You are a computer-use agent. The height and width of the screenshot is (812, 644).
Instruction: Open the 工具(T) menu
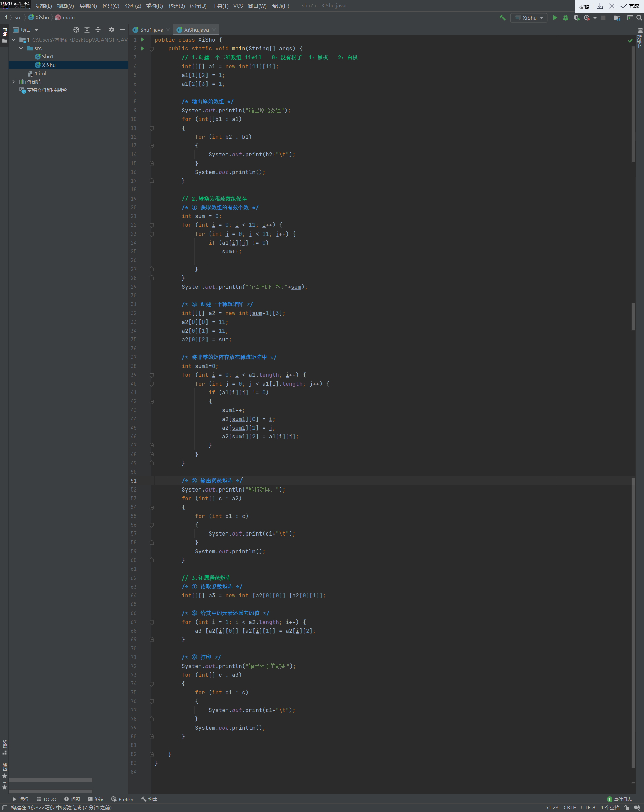220,6
